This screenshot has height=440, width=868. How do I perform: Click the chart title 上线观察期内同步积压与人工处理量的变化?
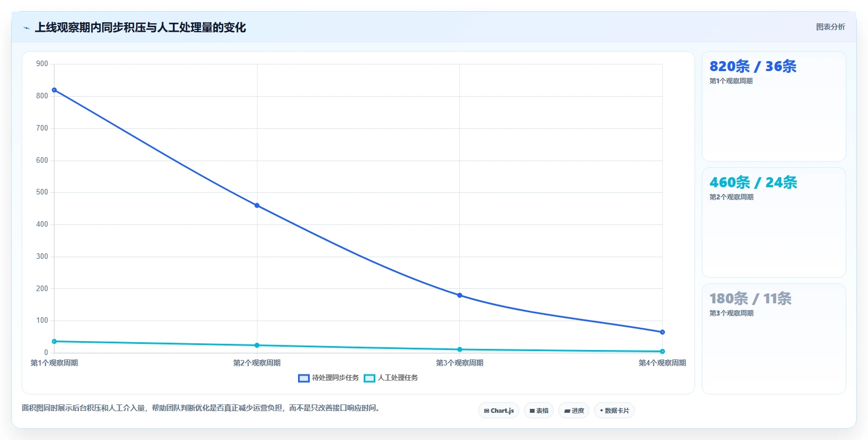coord(140,28)
